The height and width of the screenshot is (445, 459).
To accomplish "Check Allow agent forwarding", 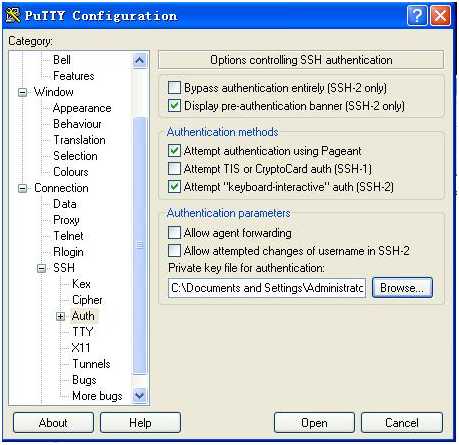I will coord(174,232).
